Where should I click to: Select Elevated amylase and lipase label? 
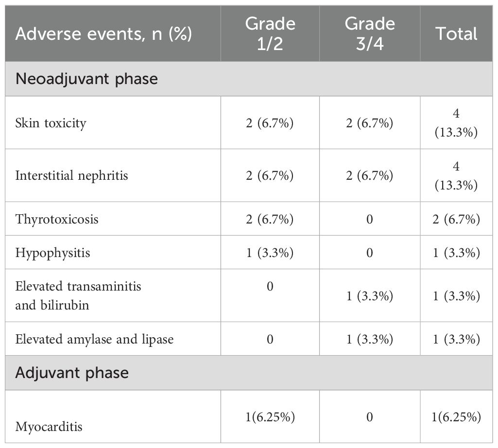[x=94, y=339]
